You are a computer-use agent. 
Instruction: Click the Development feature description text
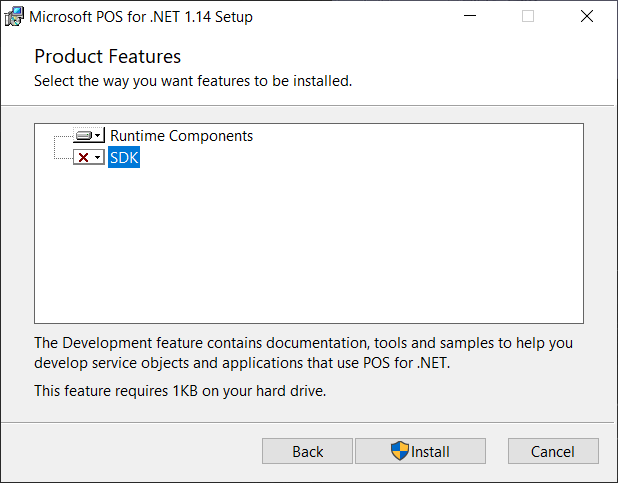300,353
